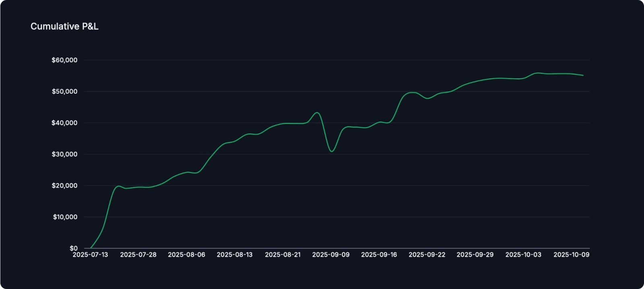Select the $40,000 y-axis label
Image resolution: width=644 pixels, height=289 pixels.
click(x=64, y=123)
